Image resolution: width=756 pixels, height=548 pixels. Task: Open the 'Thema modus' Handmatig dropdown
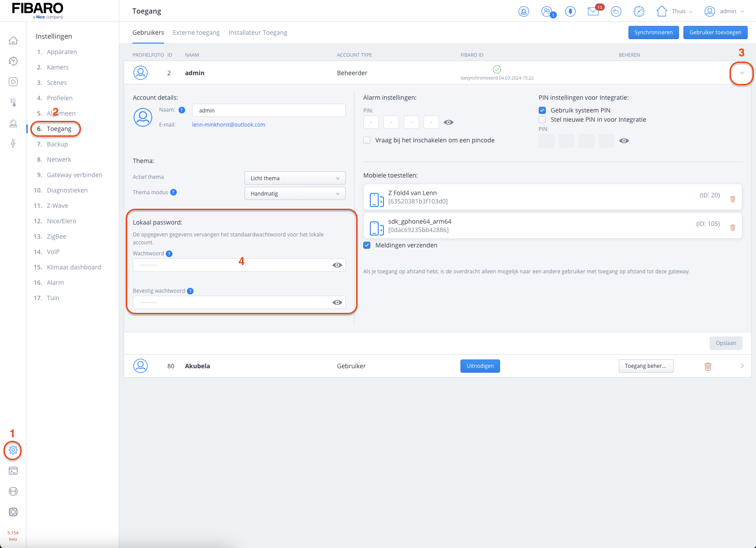pyautogui.click(x=295, y=193)
